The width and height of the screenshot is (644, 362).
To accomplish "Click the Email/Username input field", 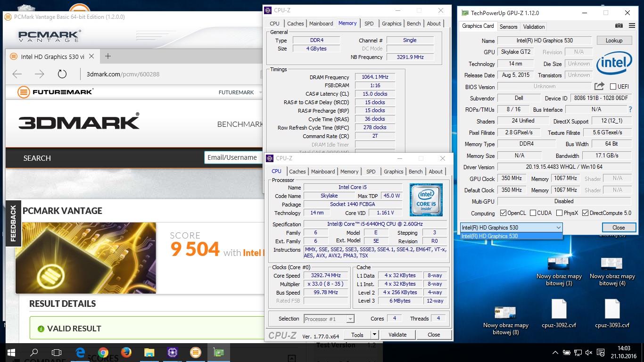I will coord(233,157).
